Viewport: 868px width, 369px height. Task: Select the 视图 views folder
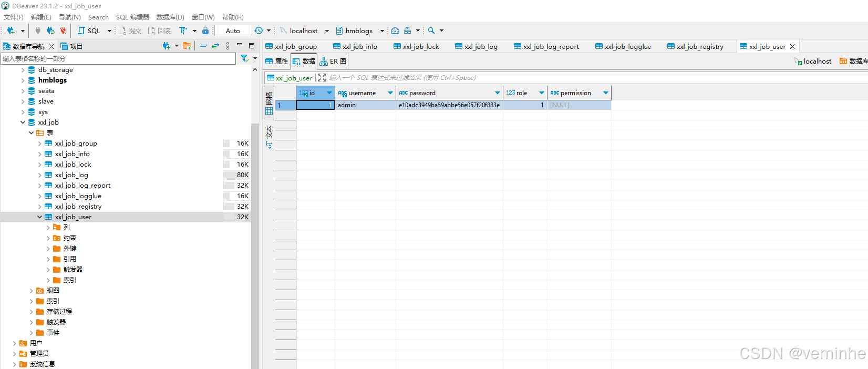[53, 291]
